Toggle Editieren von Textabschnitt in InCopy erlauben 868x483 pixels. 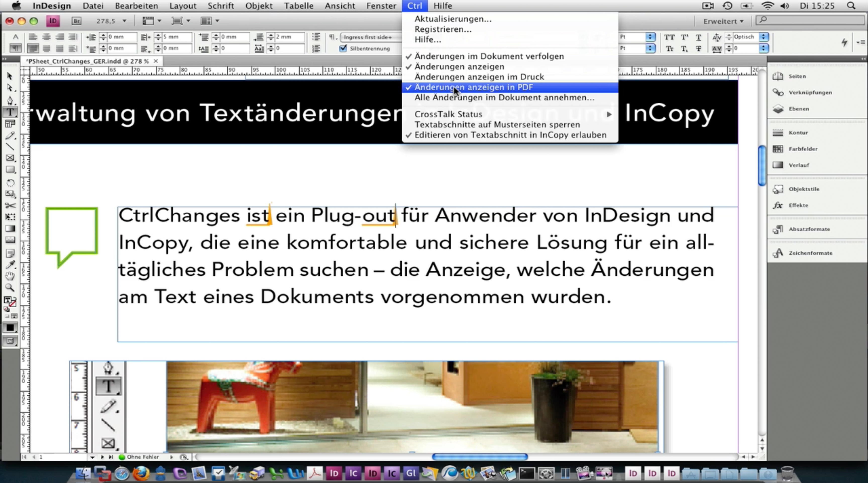tap(510, 135)
